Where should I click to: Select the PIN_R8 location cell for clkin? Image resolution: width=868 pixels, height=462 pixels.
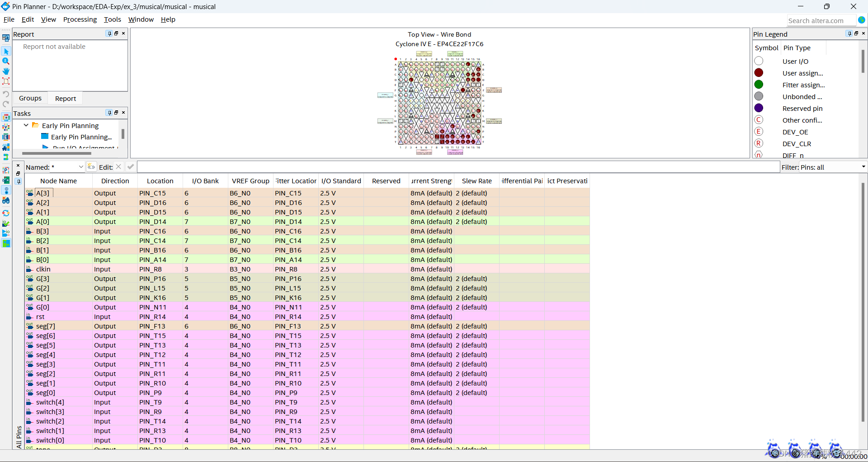(x=160, y=269)
